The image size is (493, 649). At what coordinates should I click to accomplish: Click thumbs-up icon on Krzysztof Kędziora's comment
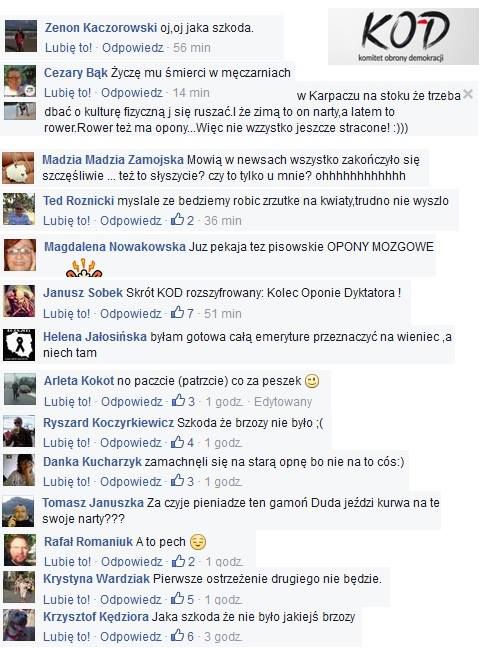177,635
